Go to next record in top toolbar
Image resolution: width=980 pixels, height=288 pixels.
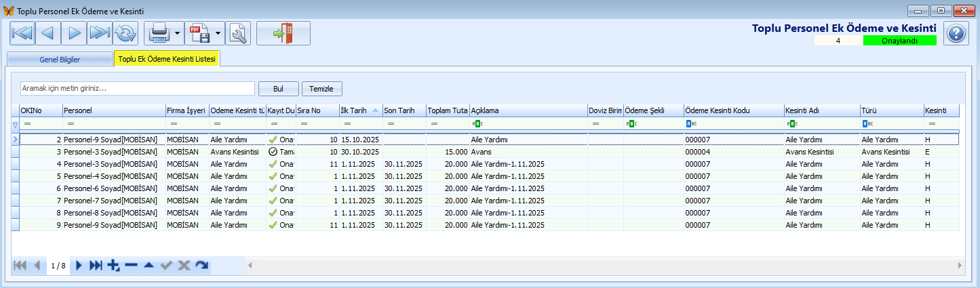pyautogui.click(x=74, y=33)
